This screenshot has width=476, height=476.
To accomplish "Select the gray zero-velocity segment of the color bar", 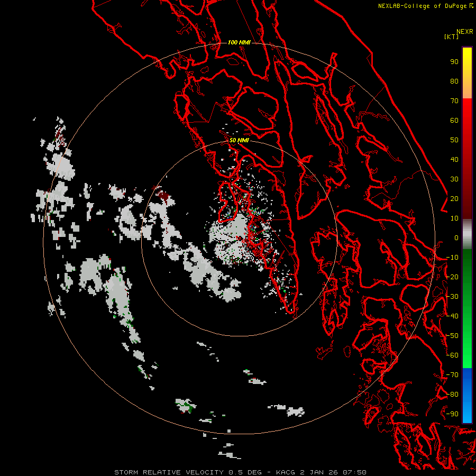I will (x=467, y=234).
